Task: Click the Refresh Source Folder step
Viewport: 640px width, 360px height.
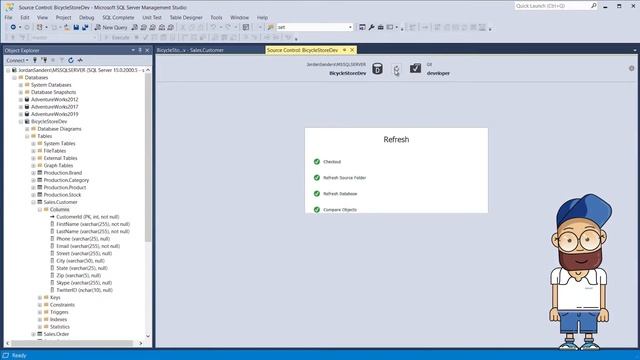Action: 344,178
